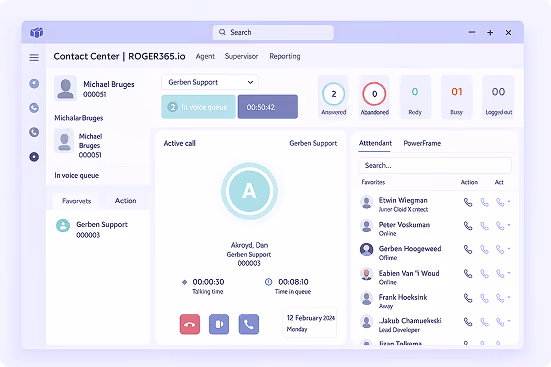Screen dimensions: 551x367
Task: Put the active call on hold
Action: (x=219, y=324)
